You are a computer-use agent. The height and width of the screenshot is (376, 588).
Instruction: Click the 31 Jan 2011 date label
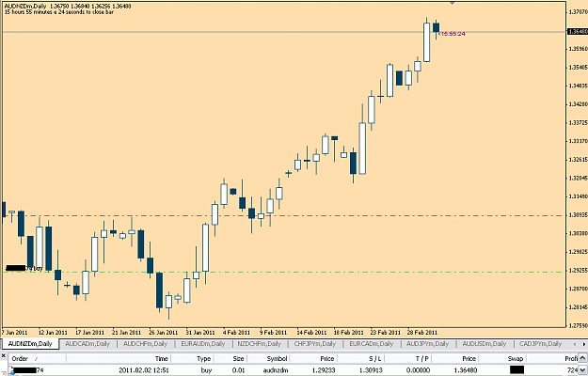tap(200, 332)
